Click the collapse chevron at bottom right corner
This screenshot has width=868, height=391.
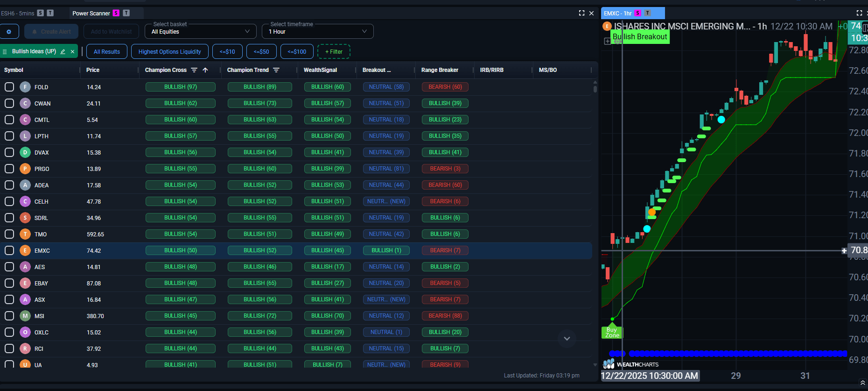coord(862,383)
